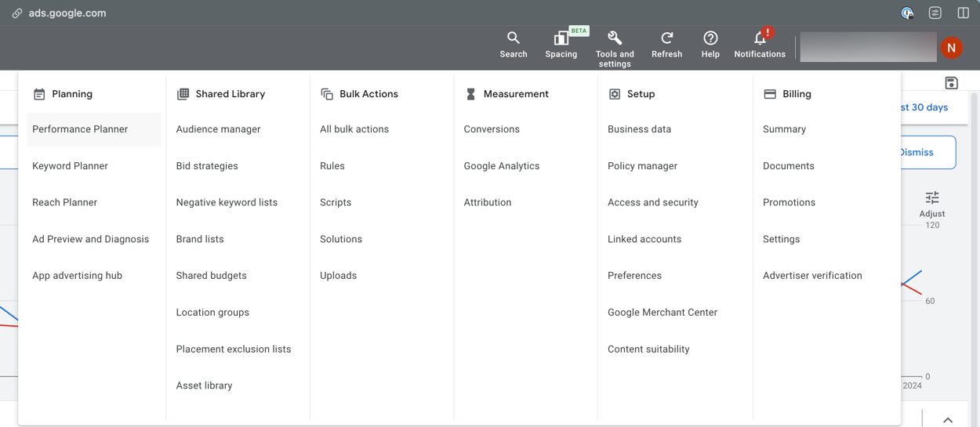Click the Setup heading
Viewport: 980px width, 427px height.
(x=641, y=94)
